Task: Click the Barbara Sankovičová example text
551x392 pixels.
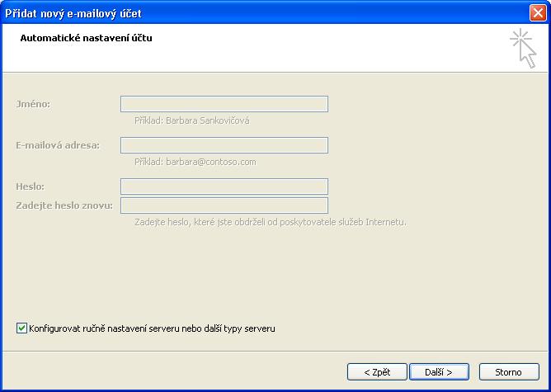Action: point(192,120)
